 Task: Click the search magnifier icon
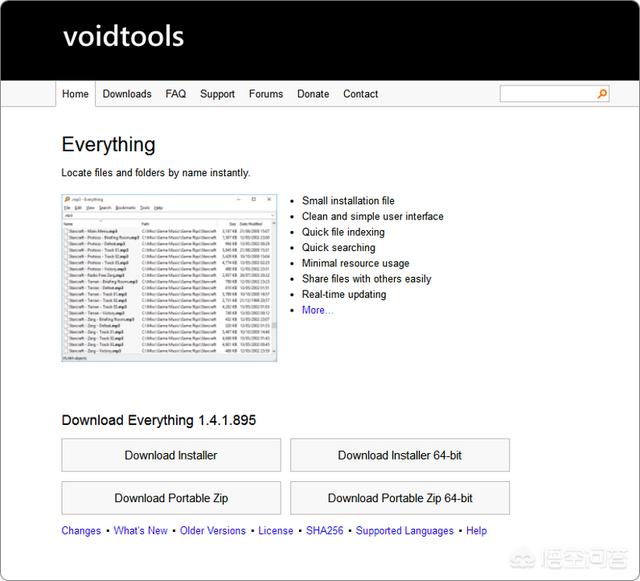[602, 94]
